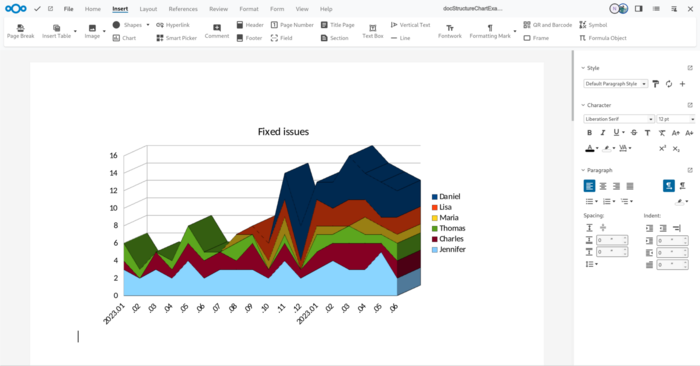Click the font size field
700x366 pixels.
tap(673, 119)
